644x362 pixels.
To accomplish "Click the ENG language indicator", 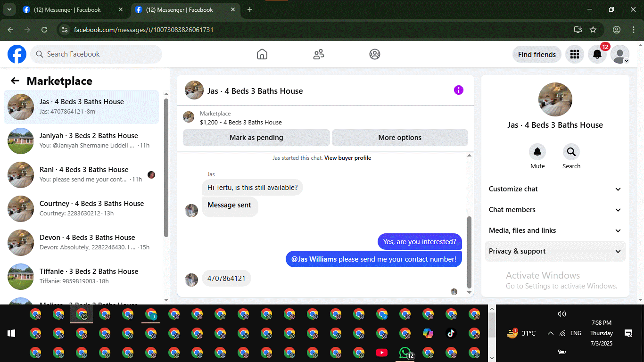I will tap(576, 333).
